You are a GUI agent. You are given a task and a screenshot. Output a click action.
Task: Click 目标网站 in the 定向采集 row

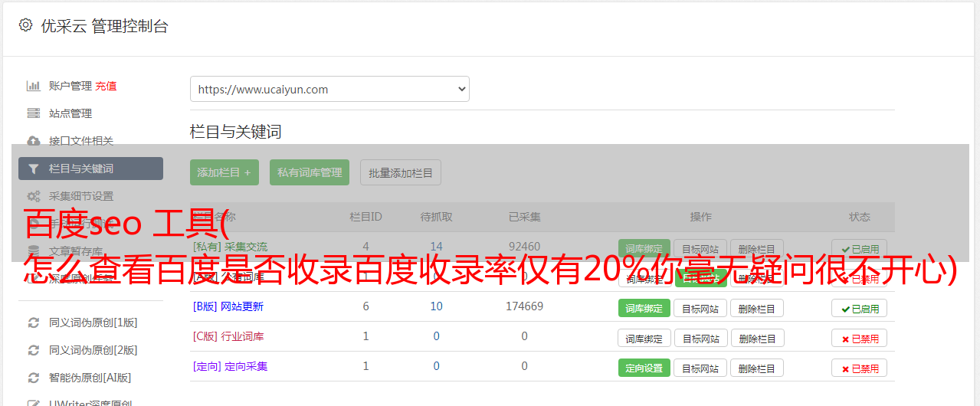coord(700,368)
